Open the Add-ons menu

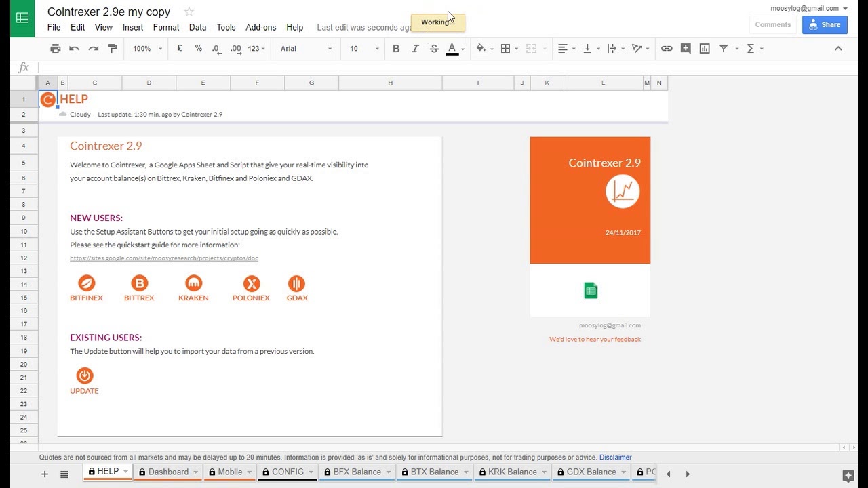(x=261, y=27)
